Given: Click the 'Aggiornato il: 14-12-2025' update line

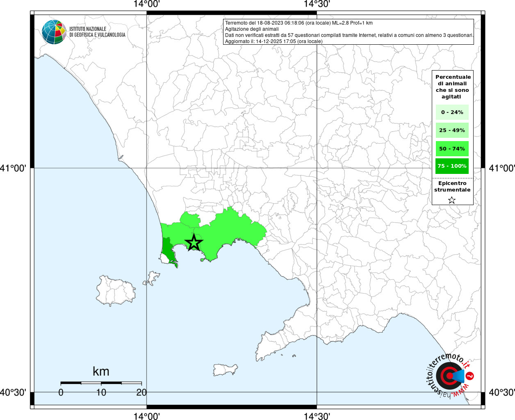Looking at the screenshot, I should coord(273,41).
